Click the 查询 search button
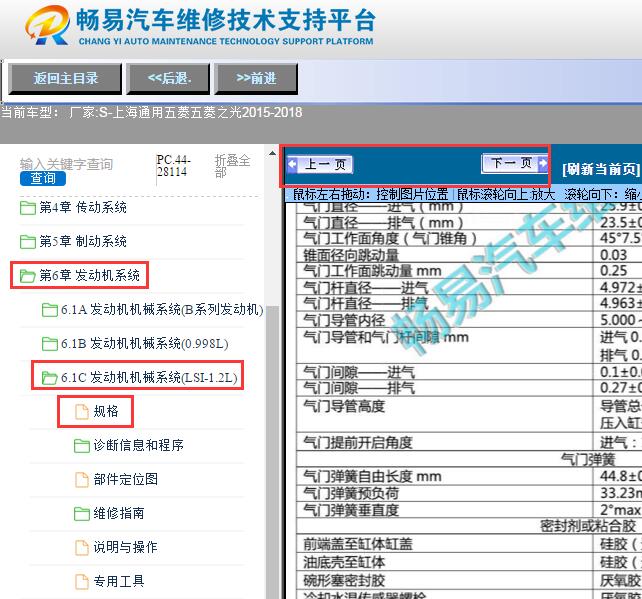Image resolution: width=642 pixels, height=599 pixels. coord(43,178)
